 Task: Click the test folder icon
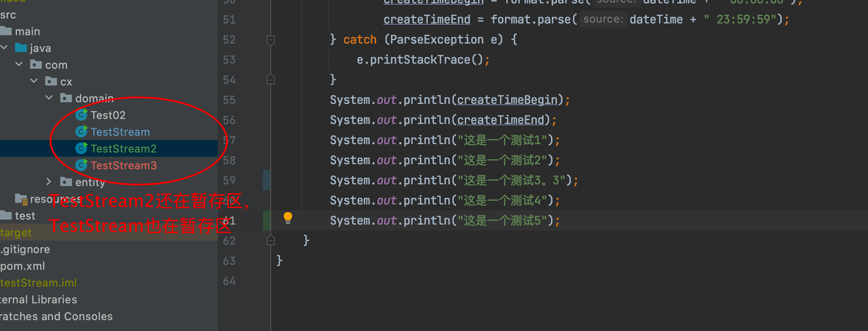click(x=6, y=215)
